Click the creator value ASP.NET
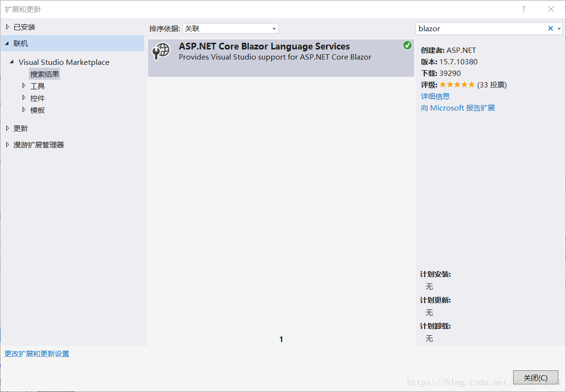The width and height of the screenshot is (566, 392). click(461, 50)
